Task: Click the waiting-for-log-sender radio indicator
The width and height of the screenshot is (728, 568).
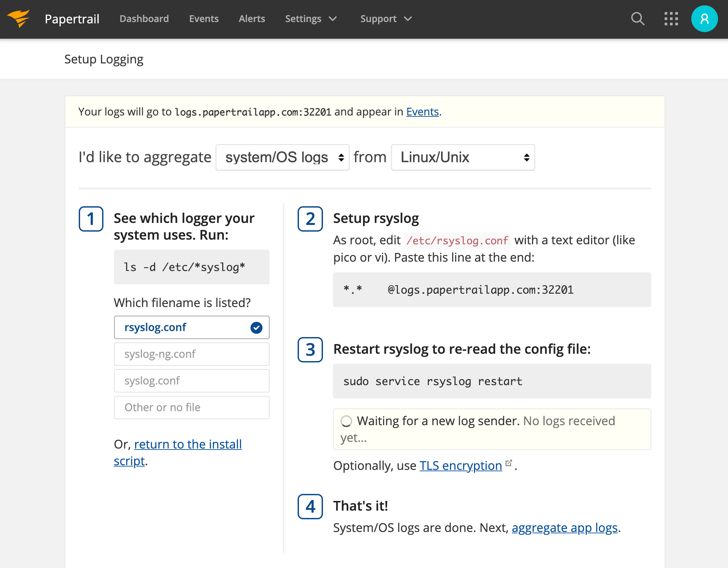Action: point(347,421)
